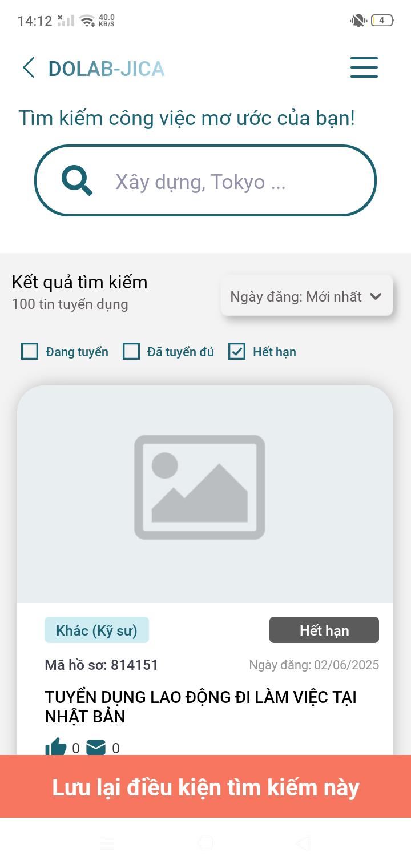
Task: Open the DOLAB-JICA title link
Action: [106, 69]
